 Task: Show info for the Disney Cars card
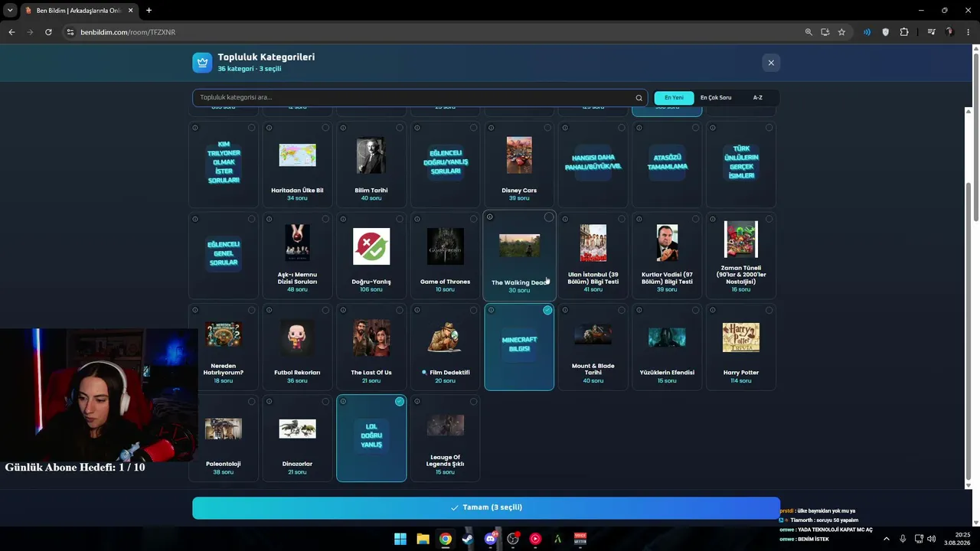click(x=491, y=128)
